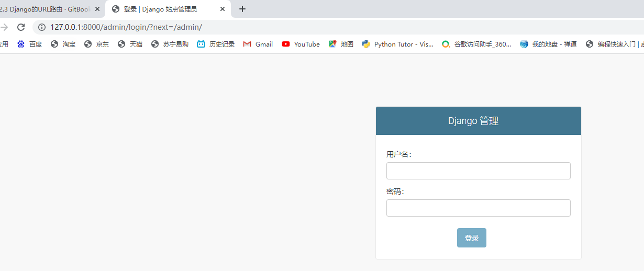This screenshot has height=271, width=644.
Task: Open the 谷歌访问助手_360 bookmark
Action: click(x=476, y=44)
